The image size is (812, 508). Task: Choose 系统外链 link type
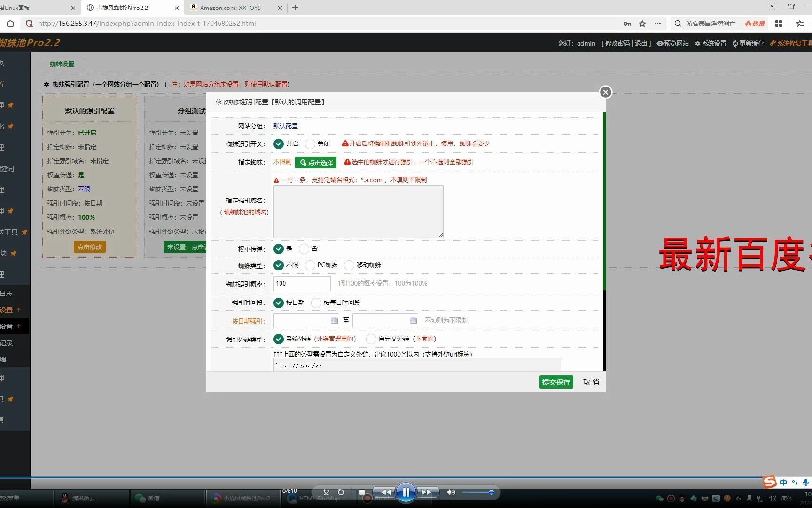click(x=279, y=339)
